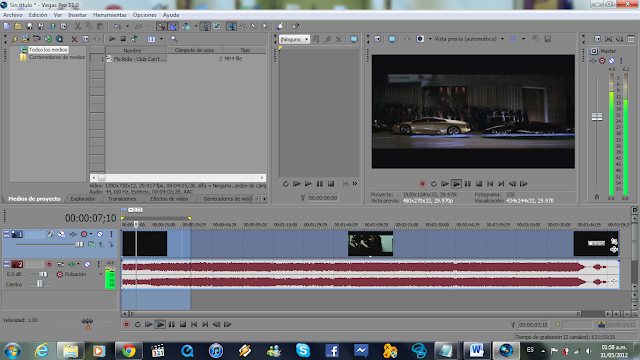Toggle Enable Snapping in main toolbar
This screenshot has width=640, height=360.
click(x=162, y=26)
